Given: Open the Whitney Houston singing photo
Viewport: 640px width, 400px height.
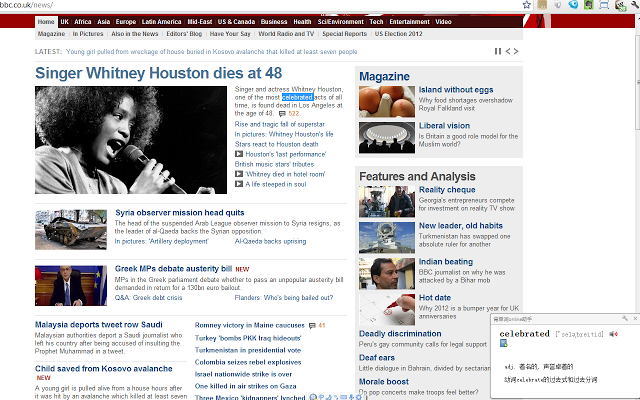Looking at the screenshot, I should click(131, 140).
